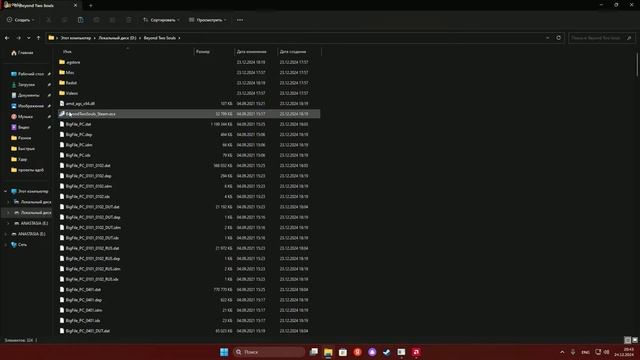Viewport: 640px width, 360px height.
Task: Click the Share icon in Explorer toolbar
Action: (x=112, y=20)
